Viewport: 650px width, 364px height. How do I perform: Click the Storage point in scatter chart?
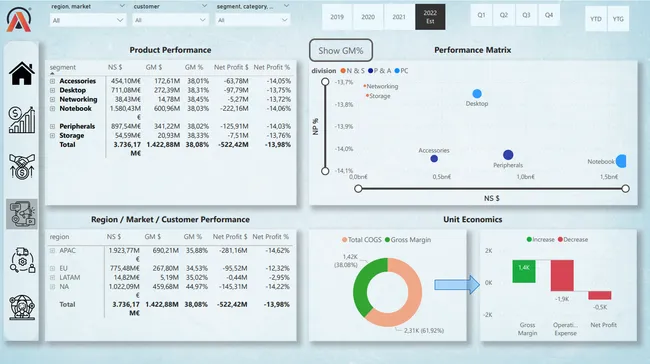coord(367,96)
